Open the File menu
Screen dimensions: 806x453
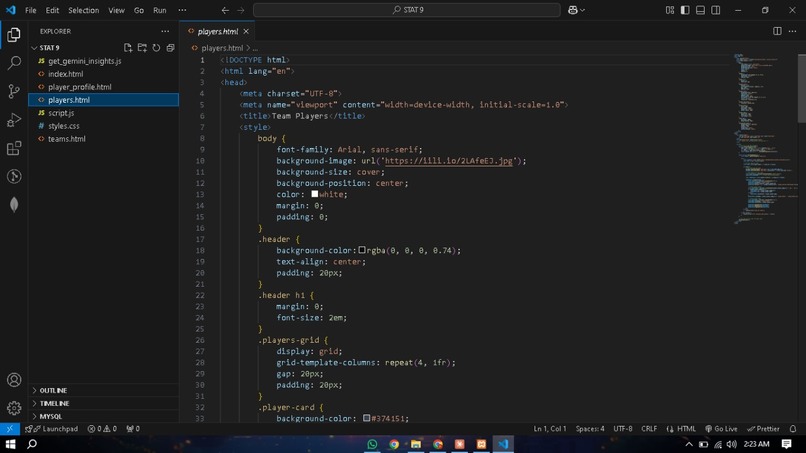tap(30, 10)
